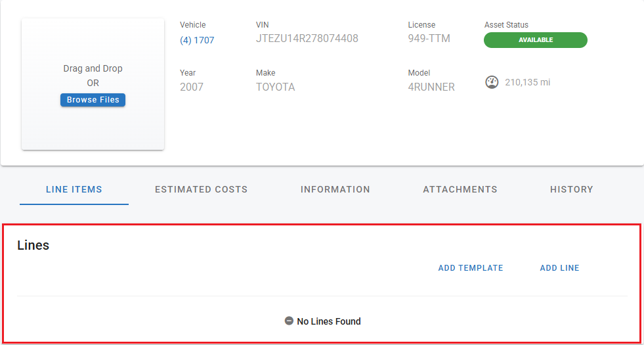Click Add Template in Lines section
The height and width of the screenshot is (345, 644).
point(471,268)
